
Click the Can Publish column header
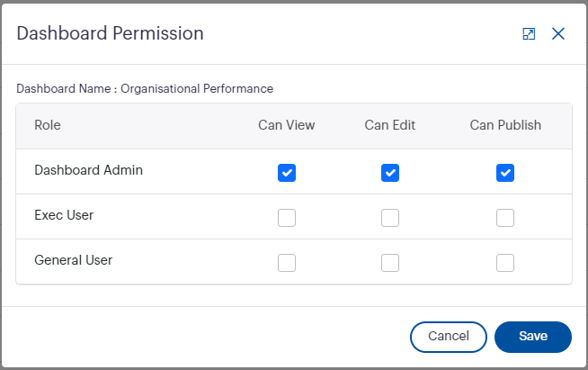point(505,125)
